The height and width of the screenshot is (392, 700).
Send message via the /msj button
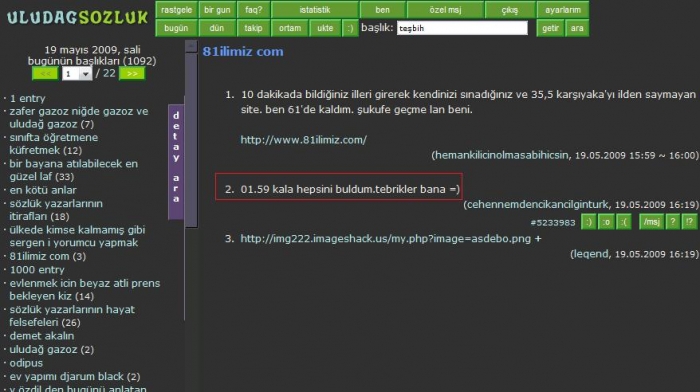click(x=651, y=222)
